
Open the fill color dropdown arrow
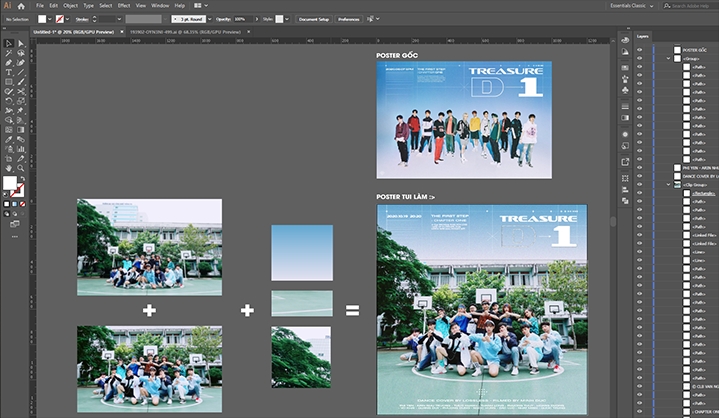point(50,19)
